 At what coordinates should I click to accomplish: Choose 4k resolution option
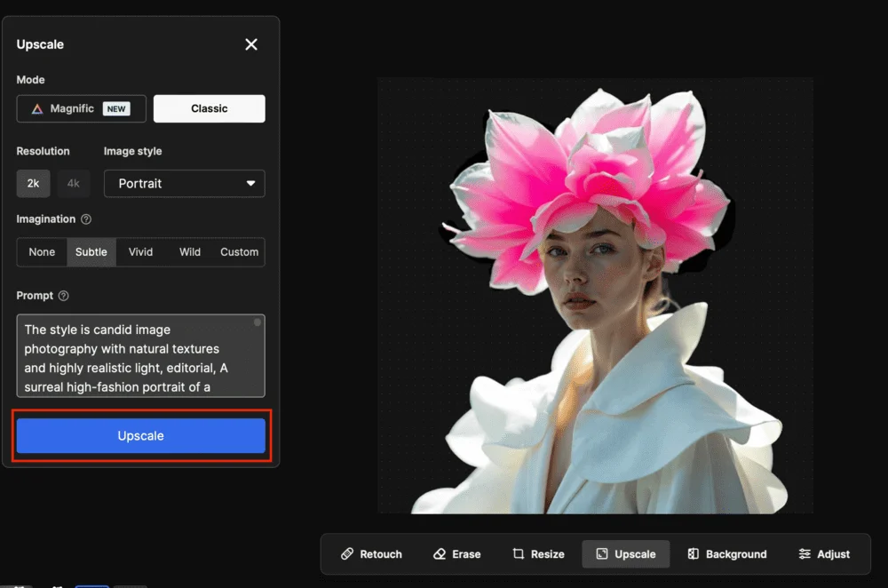[x=74, y=184]
